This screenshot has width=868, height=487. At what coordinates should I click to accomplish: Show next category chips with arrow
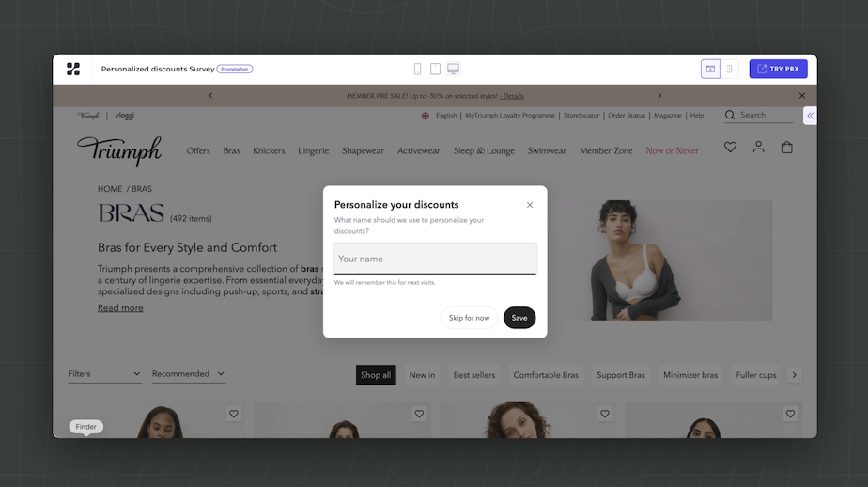pos(795,375)
